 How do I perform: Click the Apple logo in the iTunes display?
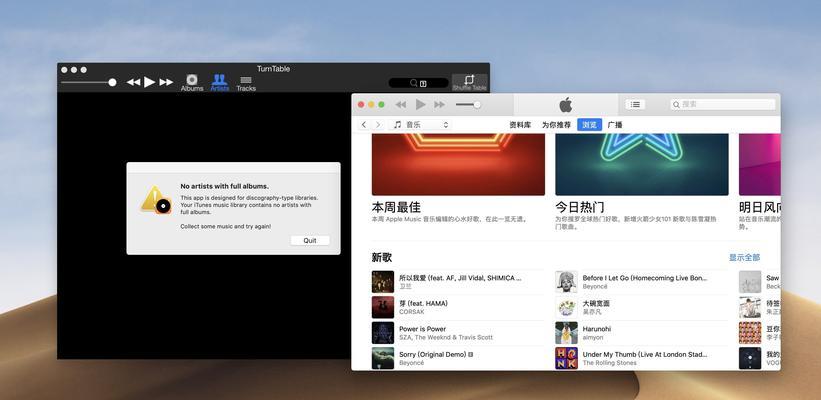565,105
